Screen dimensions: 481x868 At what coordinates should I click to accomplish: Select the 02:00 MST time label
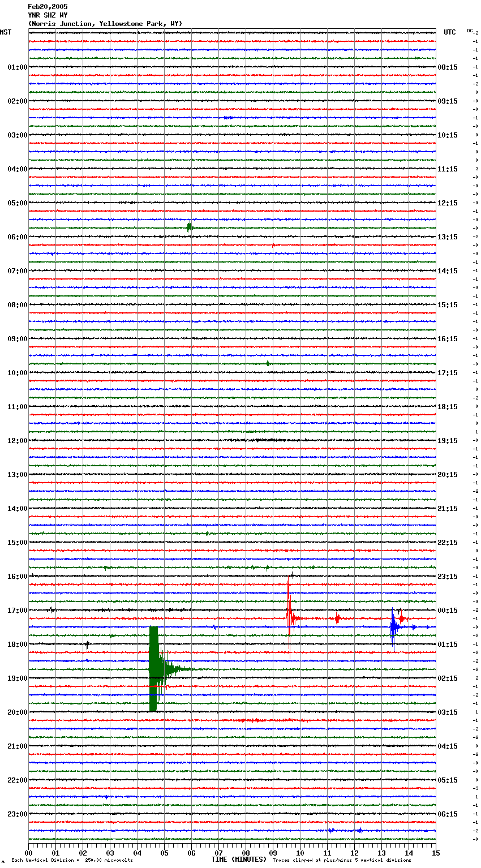click(18, 101)
